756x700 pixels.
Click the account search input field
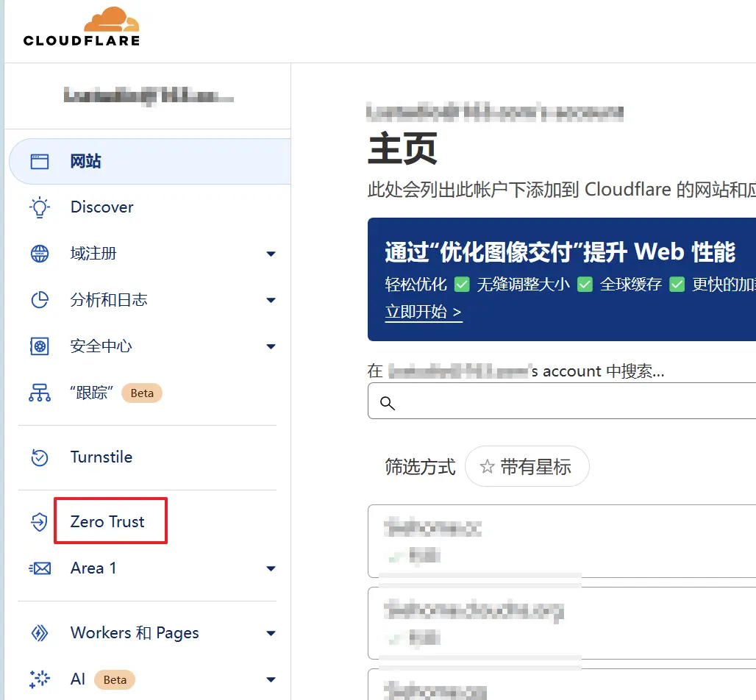click(562, 401)
